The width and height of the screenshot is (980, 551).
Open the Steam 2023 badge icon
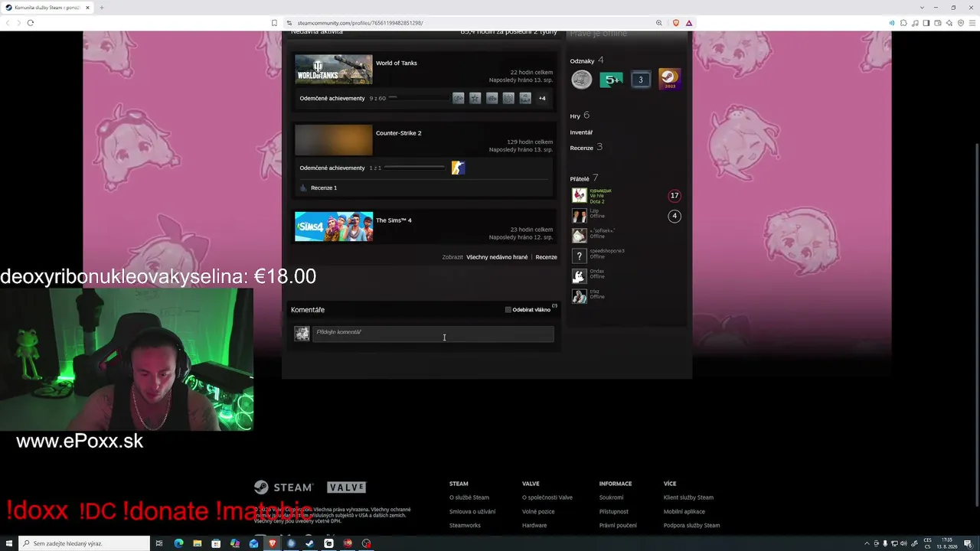pyautogui.click(x=669, y=79)
